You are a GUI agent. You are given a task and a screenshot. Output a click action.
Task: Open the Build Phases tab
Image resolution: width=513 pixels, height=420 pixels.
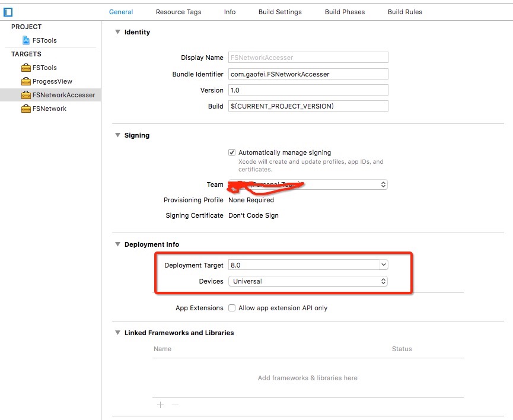tap(345, 12)
